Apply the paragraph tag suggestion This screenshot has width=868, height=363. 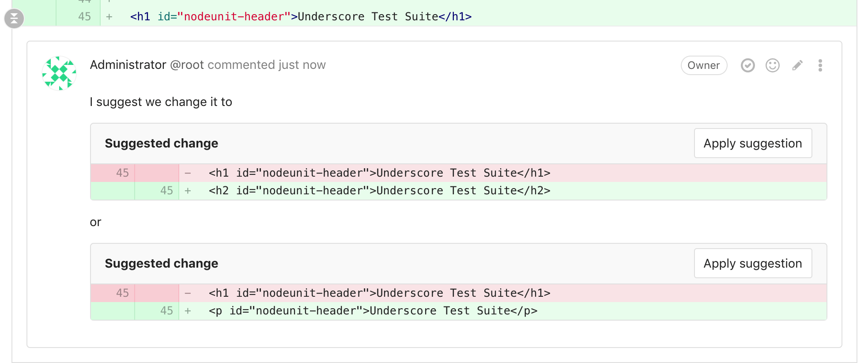coord(752,263)
